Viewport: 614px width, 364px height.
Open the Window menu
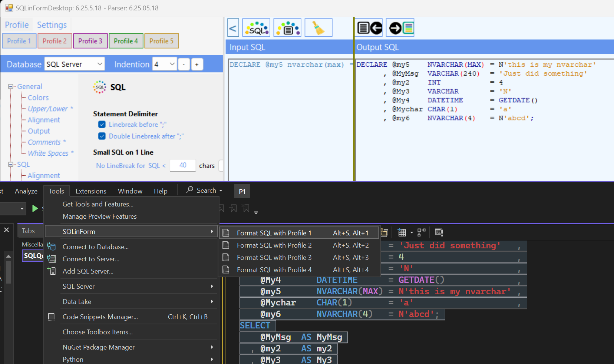130,191
